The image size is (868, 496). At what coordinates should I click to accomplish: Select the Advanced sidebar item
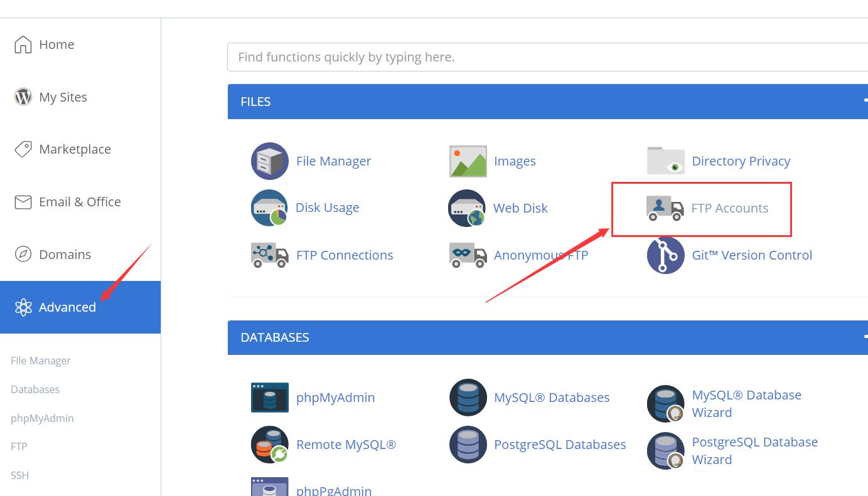[x=67, y=307]
